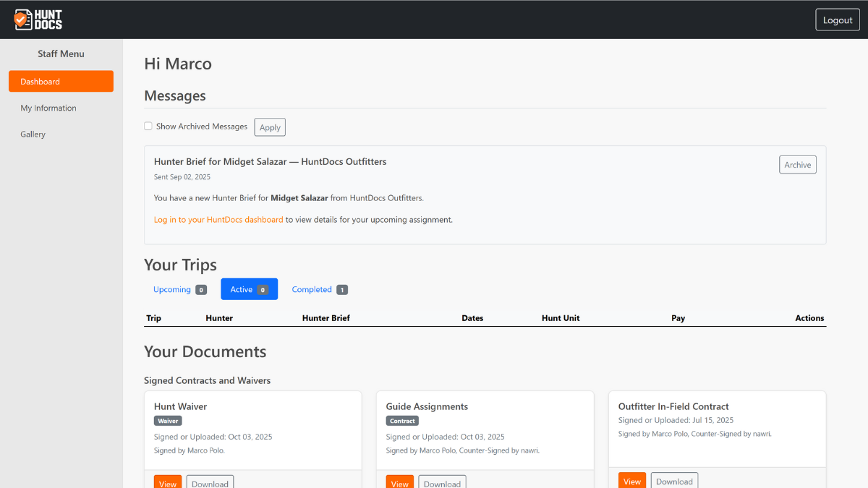Follow the HuntDocs dashboard login link
This screenshot has height=488, width=868.
point(218,220)
